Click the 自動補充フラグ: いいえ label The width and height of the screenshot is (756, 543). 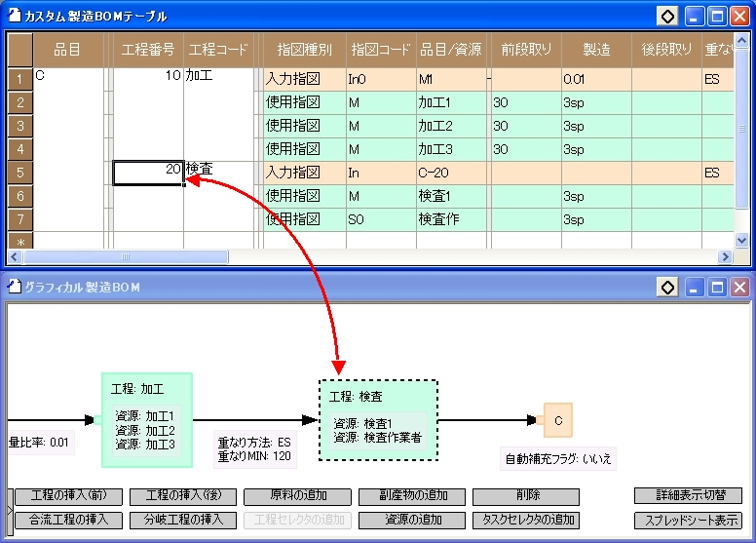click(558, 458)
